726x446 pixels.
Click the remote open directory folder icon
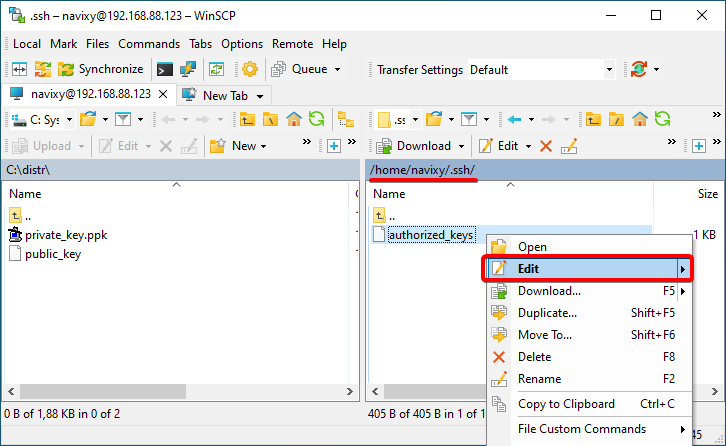434,119
